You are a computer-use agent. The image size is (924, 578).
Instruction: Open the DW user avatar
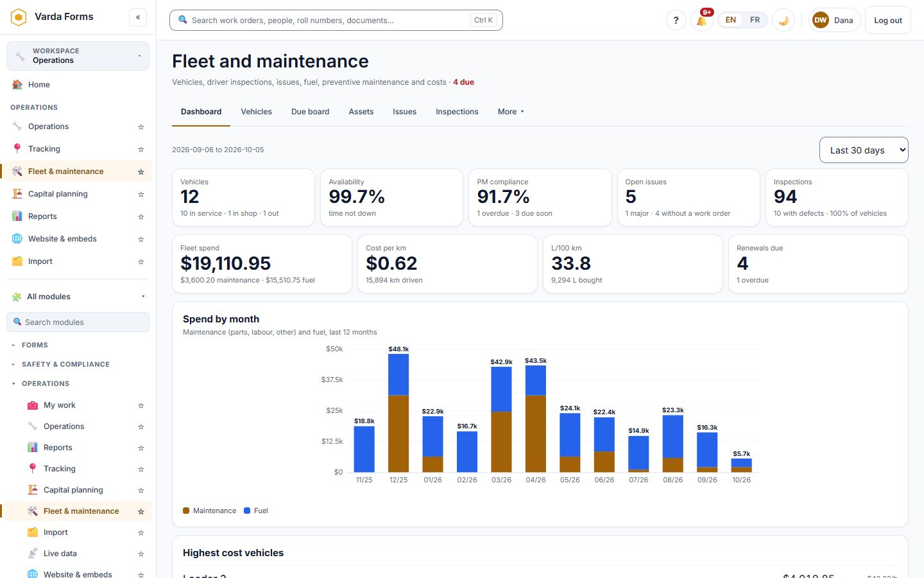(x=820, y=20)
